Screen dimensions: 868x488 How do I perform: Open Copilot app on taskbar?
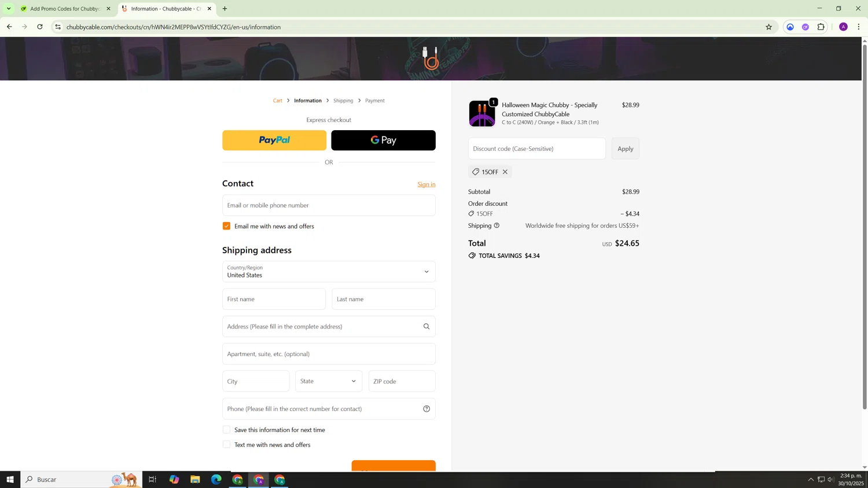coord(174,479)
